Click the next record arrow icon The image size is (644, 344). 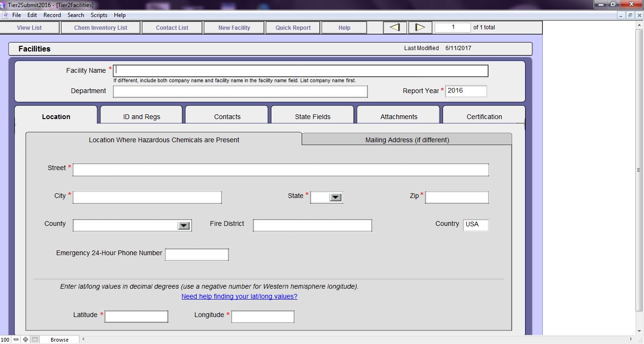(420, 27)
